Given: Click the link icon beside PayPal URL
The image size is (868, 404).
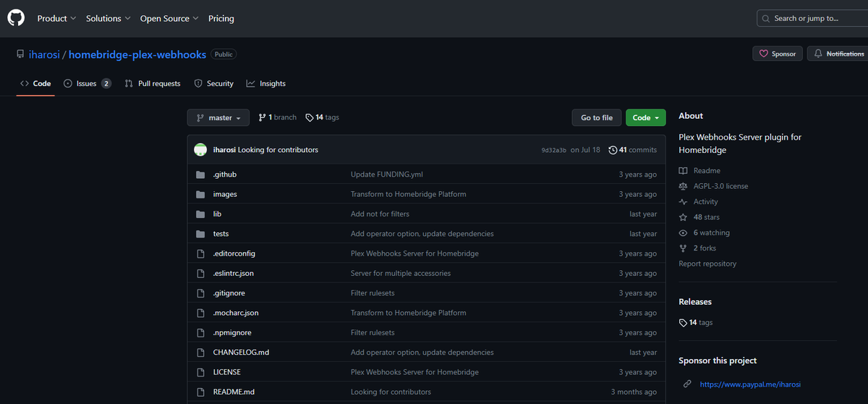Looking at the screenshot, I should pos(687,384).
